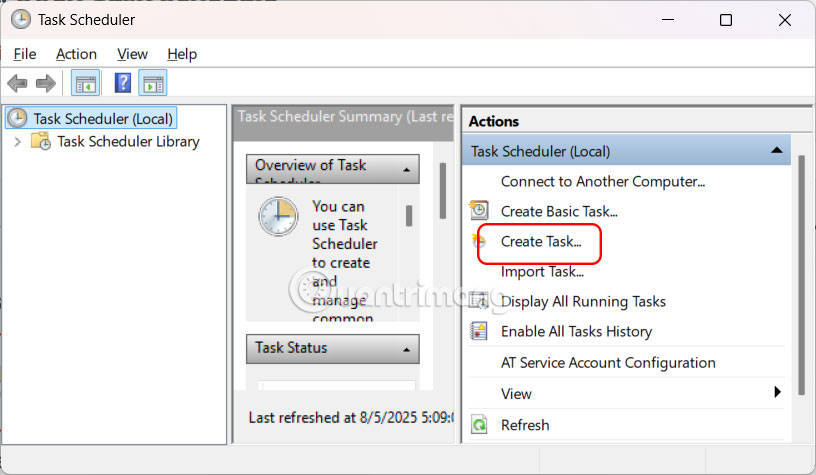Toggle the Show/Hide Action Pane icon

(153, 83)
